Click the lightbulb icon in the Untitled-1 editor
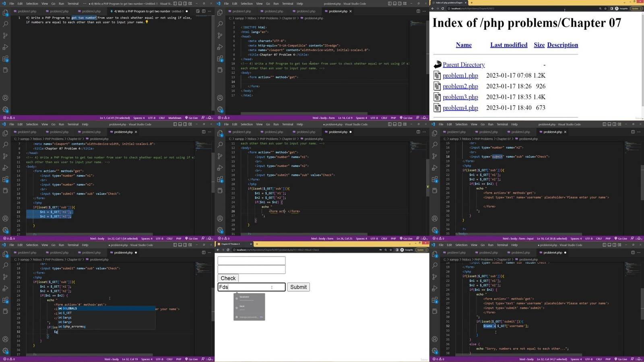This screenshot has width=644, height=362. point(147,22)
